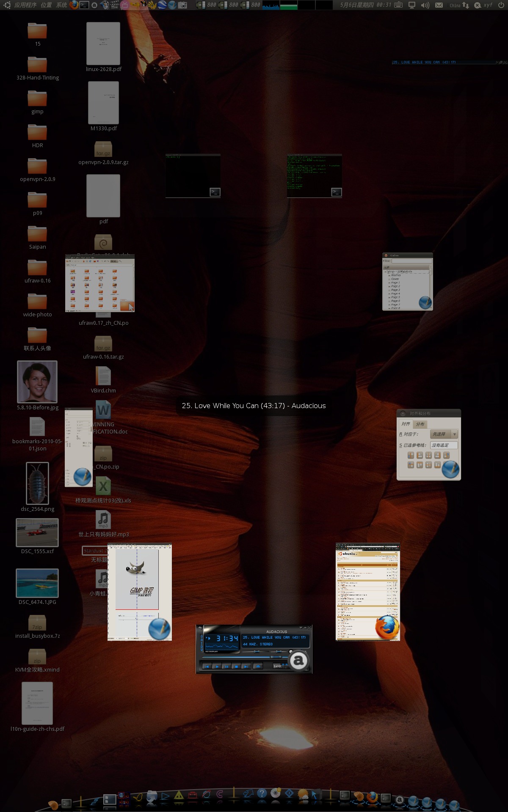Select the 世上只有妈妈好.mp3 file
508x812 pixels.
(x=103, y=524)
